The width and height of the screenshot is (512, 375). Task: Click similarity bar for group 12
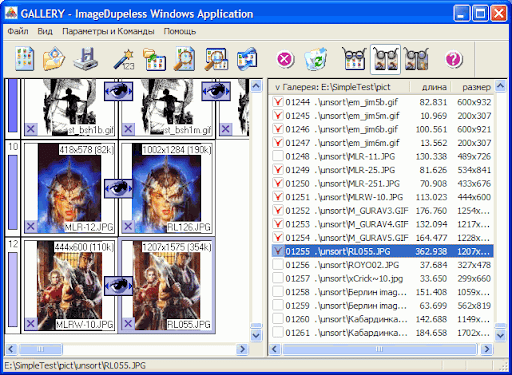tap(13, 289)
